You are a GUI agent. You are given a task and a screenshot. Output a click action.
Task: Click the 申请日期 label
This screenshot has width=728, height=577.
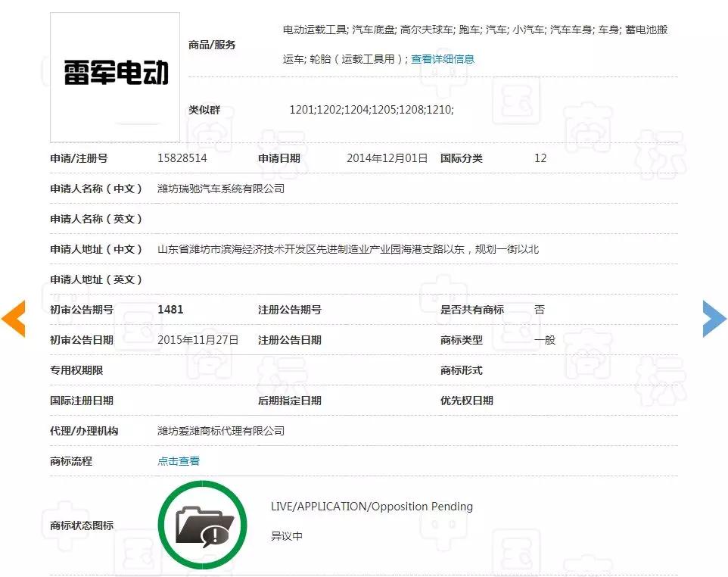click(x=279, y=158)
